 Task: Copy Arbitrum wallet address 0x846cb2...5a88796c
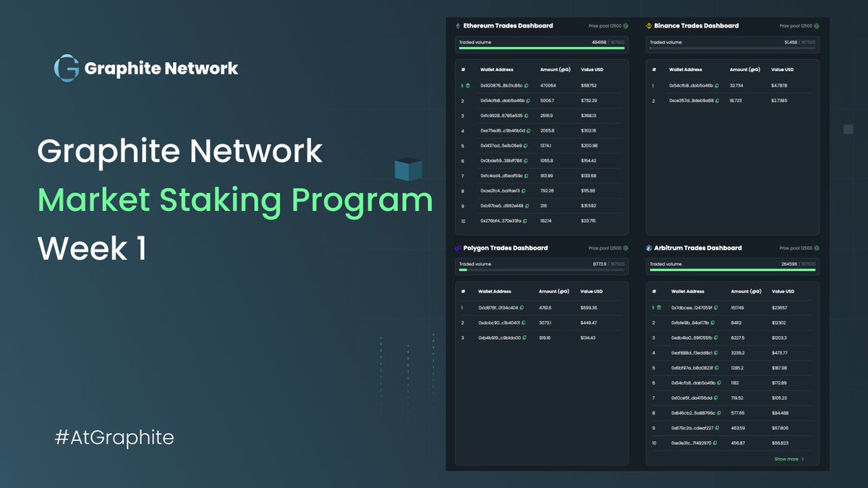point(718,414)
